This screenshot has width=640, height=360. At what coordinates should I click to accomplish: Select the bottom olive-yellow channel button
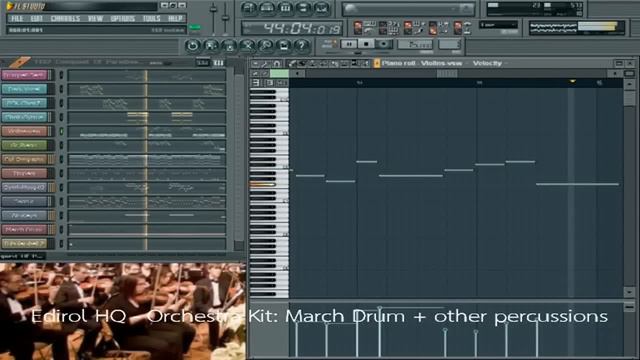click(24, 244)
